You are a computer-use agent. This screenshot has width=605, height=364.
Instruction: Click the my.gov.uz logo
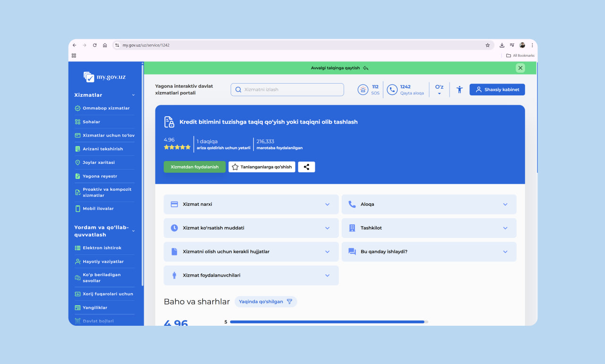click(x=104, y=77)
